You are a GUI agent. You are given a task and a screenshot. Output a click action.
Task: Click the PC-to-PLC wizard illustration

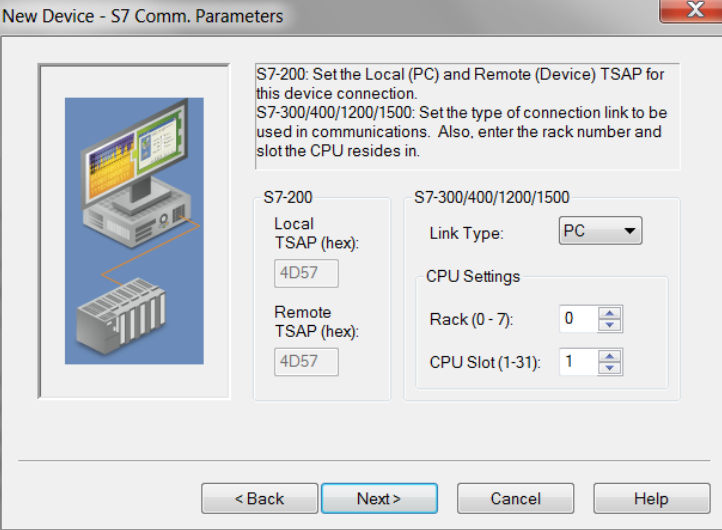pos(134,231)
